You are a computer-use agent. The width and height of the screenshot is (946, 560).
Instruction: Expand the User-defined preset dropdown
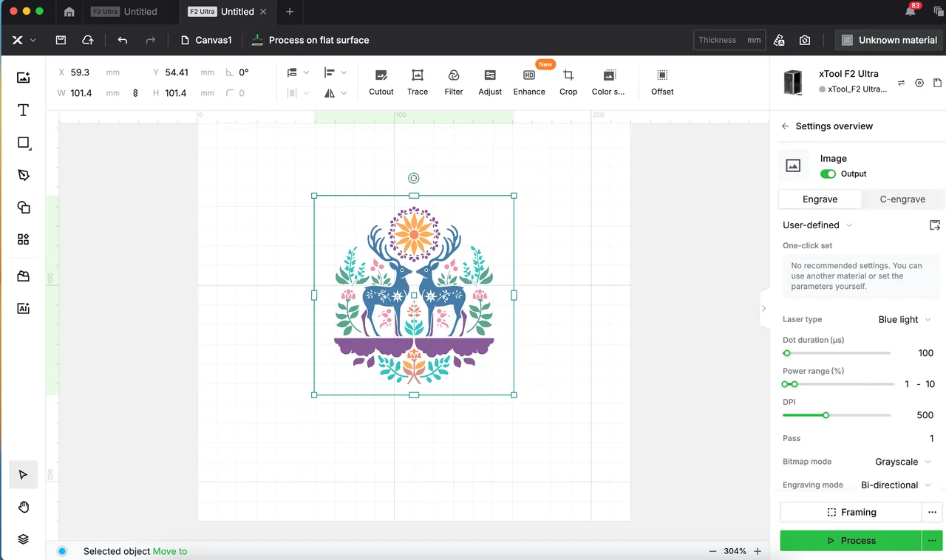[x=817, y=225]
